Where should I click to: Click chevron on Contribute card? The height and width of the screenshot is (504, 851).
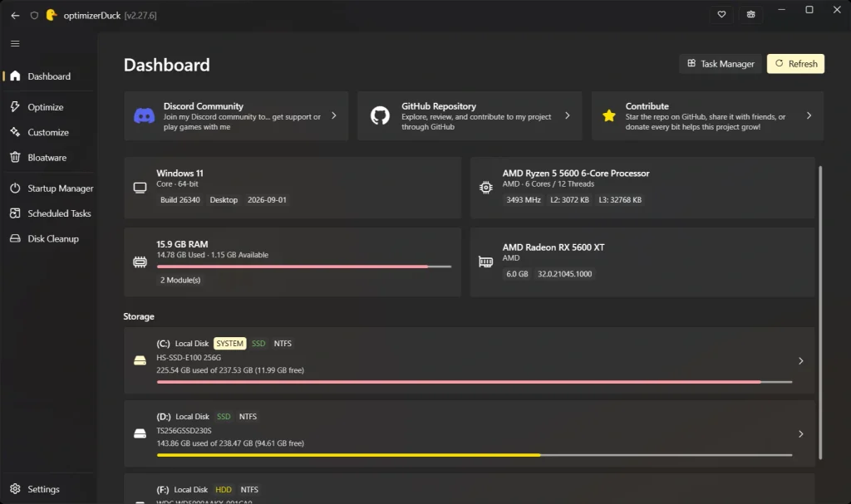[x=809, y=115]
